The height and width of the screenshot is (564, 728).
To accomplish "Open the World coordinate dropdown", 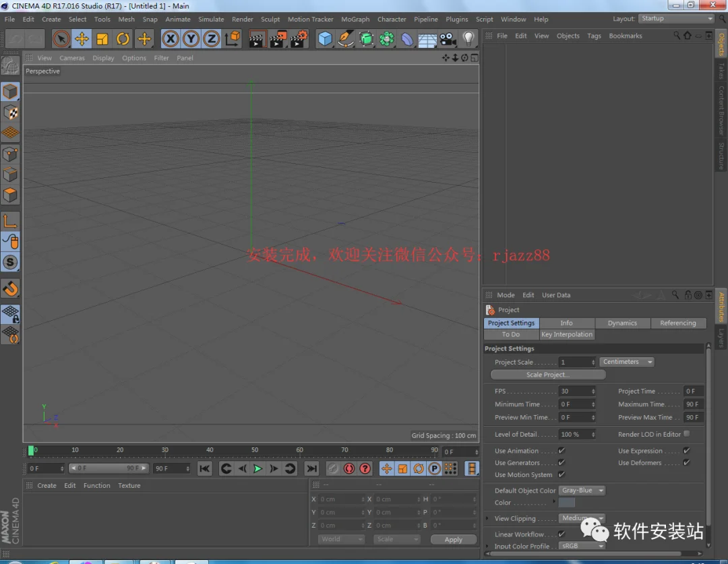I will tap(341, 539).
